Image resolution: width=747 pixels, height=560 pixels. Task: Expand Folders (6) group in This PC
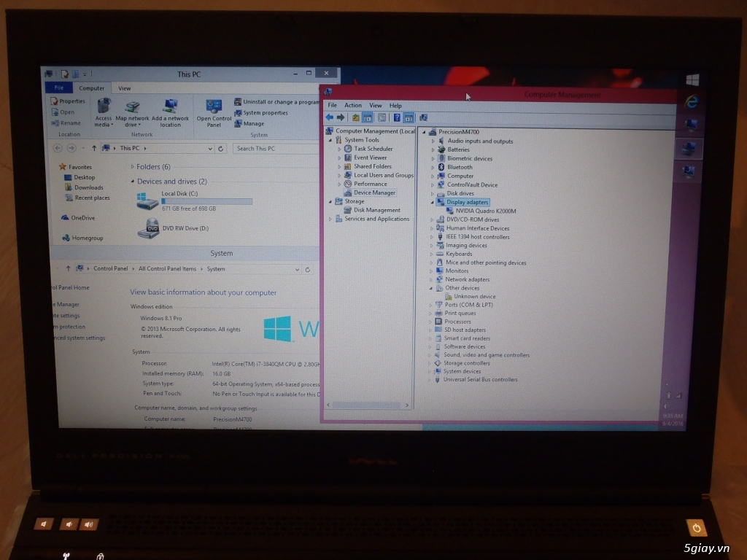point(133,167)
